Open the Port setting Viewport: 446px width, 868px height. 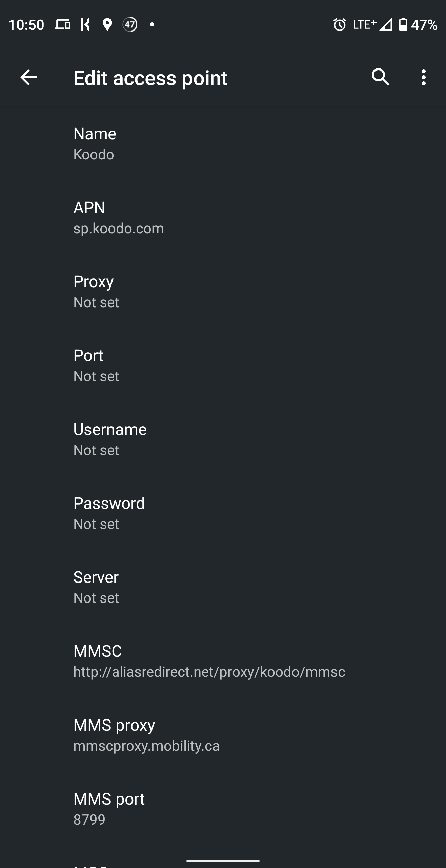223,366
